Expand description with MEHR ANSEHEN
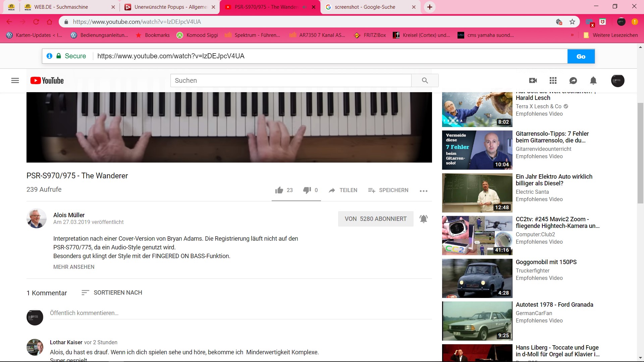644x362 pixels. point(74,267)
